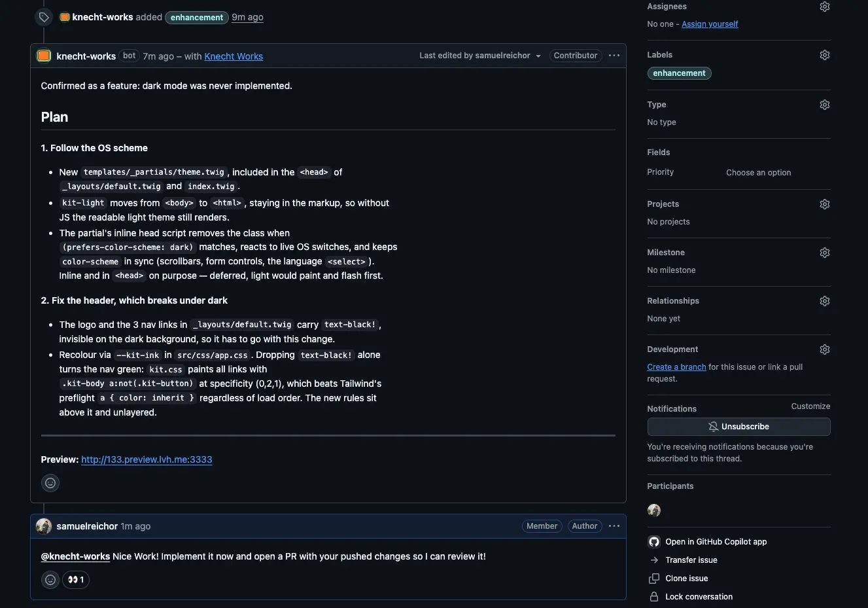This screenshot has height=608, width=868.
Task: Open Knecht Works app link
Action: tap(234, 56)
